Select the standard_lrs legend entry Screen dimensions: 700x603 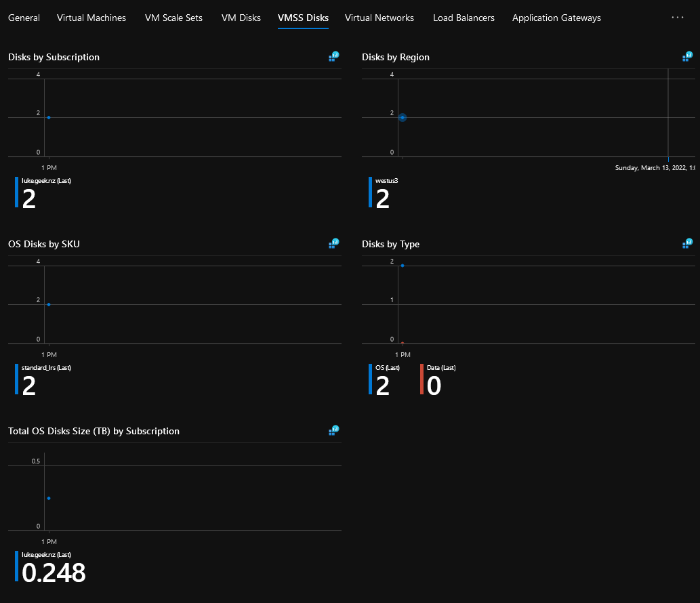(43, 380)
